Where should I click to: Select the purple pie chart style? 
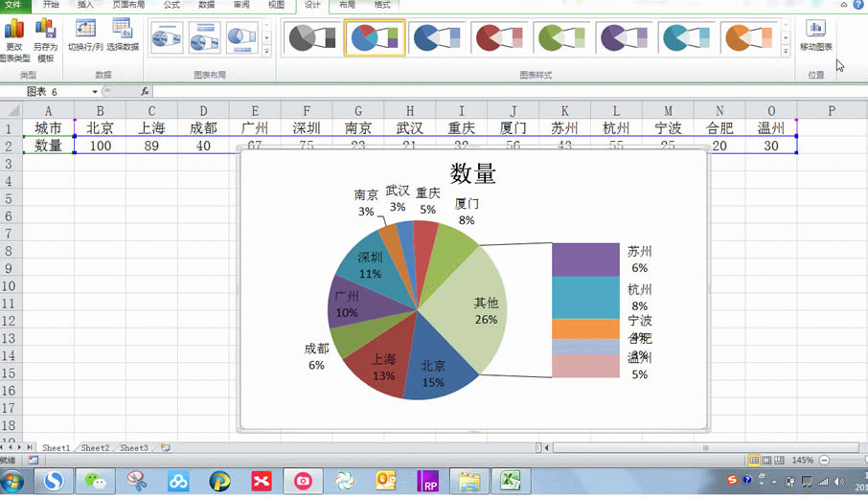tap(625, 37)
